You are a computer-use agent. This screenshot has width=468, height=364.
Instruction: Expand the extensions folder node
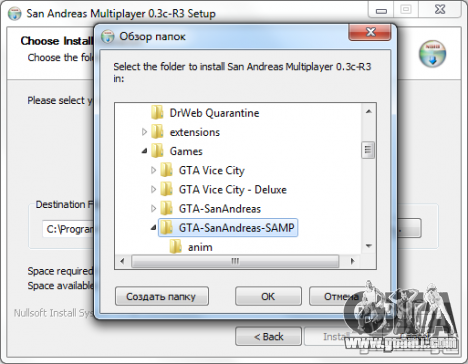click(x=144, y=132)
